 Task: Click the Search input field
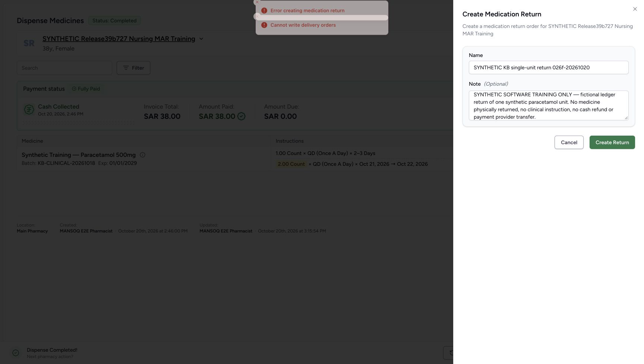64,68
